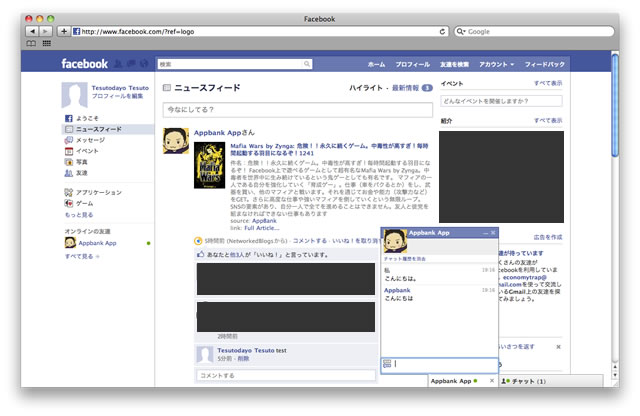The image size is (640, 416).
Task: Open messages icon in header
Action: pyautogui.click(x=131, y=63)
